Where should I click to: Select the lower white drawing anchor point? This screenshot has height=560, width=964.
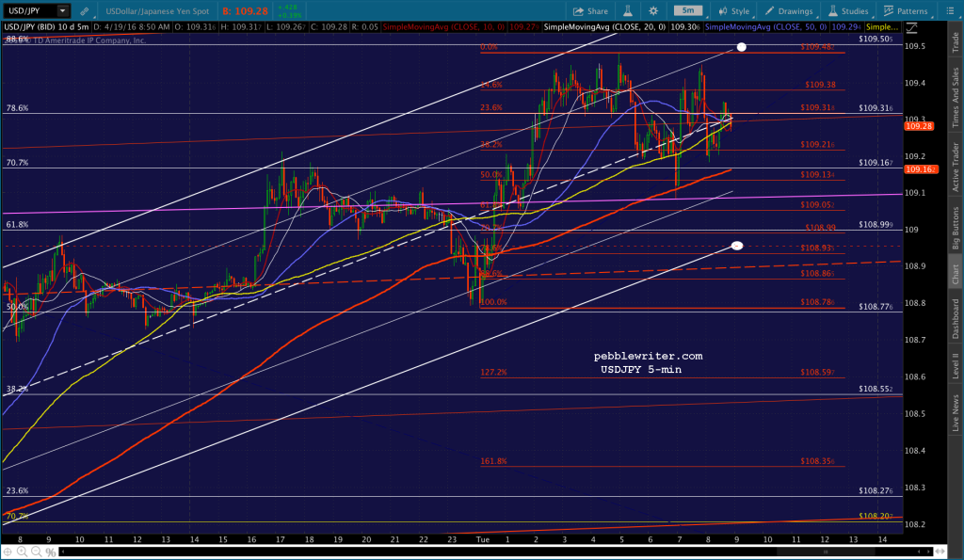[x=737, y=246]
